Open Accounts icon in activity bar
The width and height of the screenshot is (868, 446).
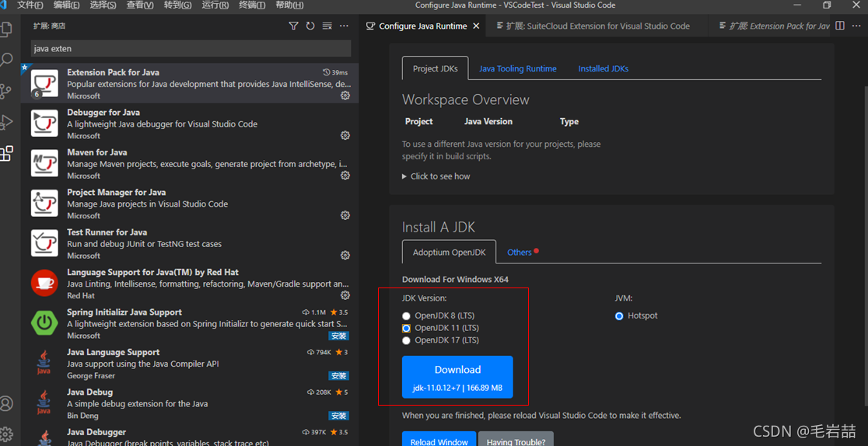(7, 403)
